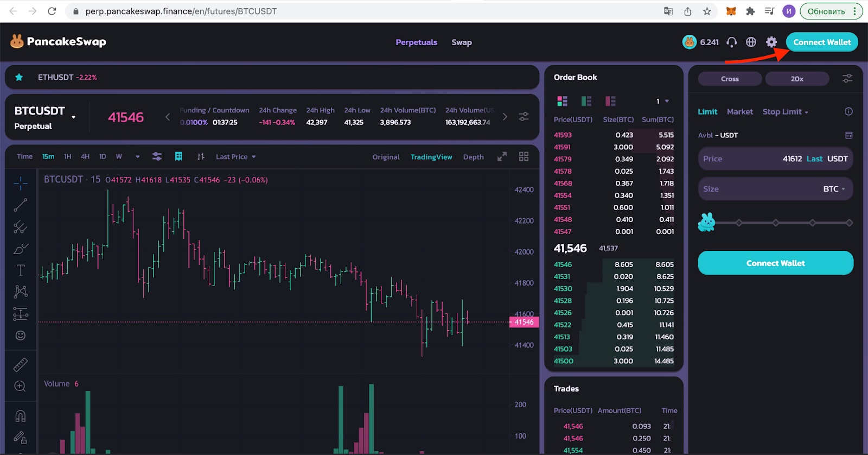The width and height of the screenshot is (868, 455).
Task: Open CAKE price 6.241 link
Action: coord(700,42)
